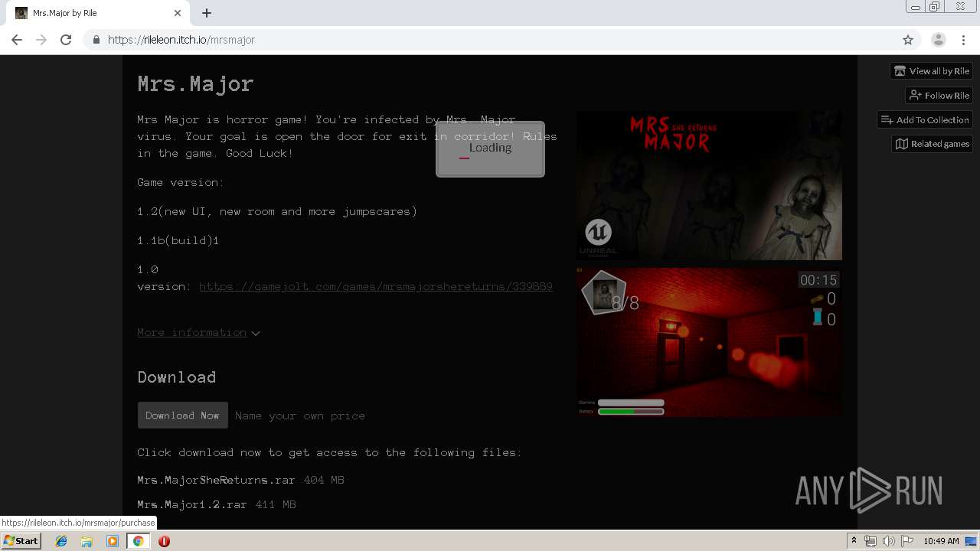
Task: Open the Windows Start menu
Action: [21, 541]
